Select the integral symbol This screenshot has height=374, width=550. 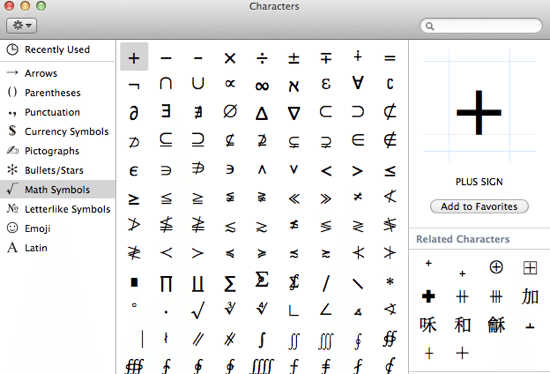(x=262, y=340)
